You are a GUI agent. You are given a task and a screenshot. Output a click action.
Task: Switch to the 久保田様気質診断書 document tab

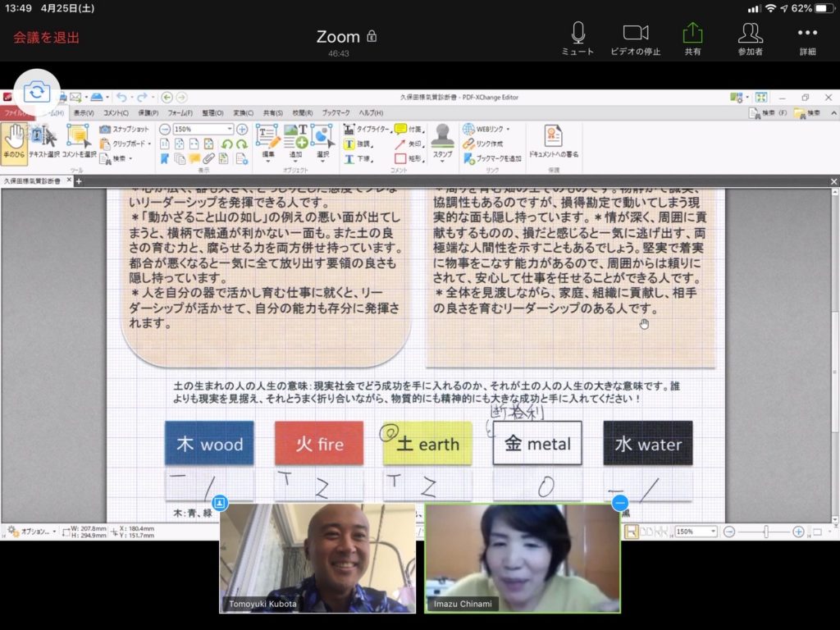pyautogui.click(x=33, y=182)
